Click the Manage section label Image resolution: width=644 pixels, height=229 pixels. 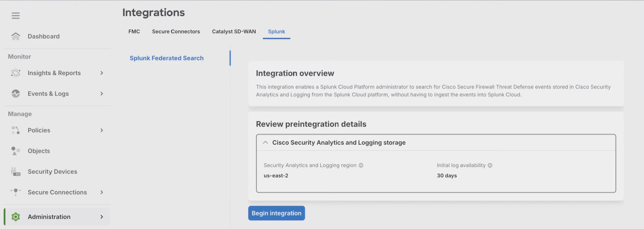(x=20, y=114)
